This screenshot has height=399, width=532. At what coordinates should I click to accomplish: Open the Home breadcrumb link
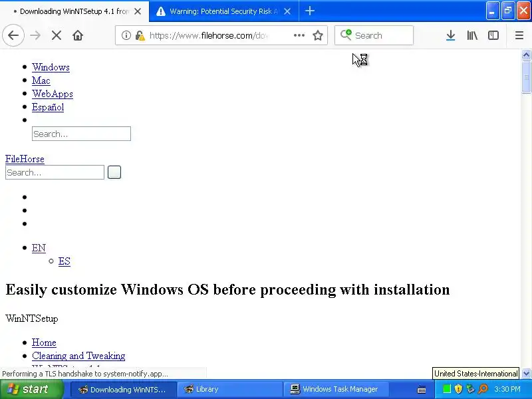44,342
